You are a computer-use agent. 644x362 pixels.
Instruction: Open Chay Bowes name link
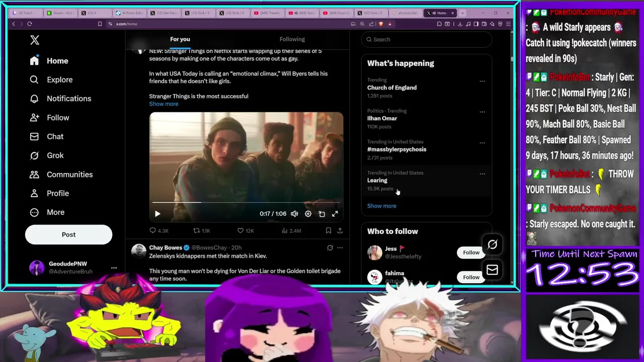coord(166,248)
